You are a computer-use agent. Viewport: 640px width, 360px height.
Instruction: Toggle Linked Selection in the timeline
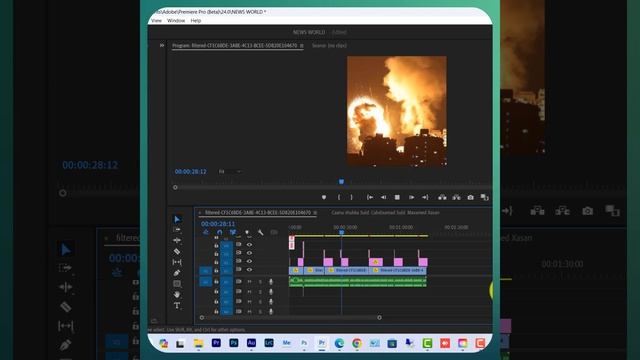tap(233, 233)
